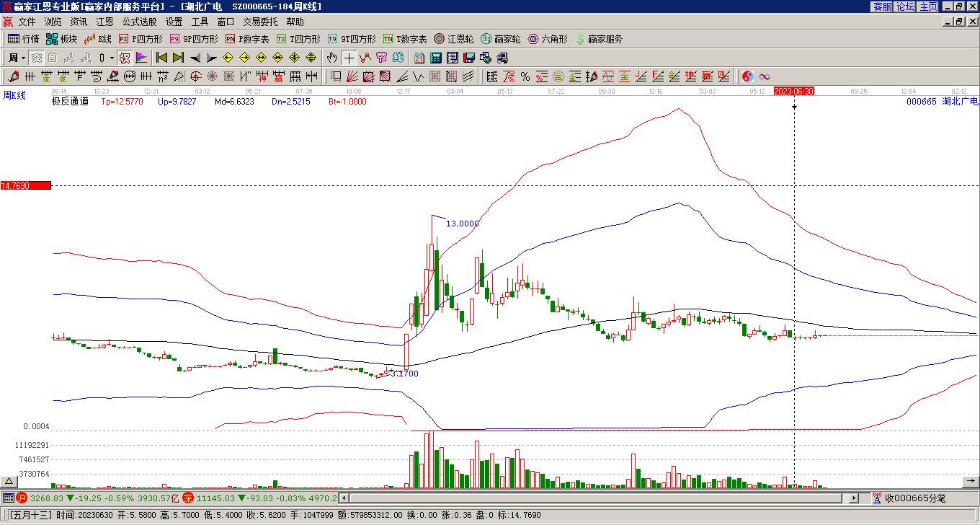980x525 pixels.
Task: Open the 帮助 menu
Action: click(295, 22)
